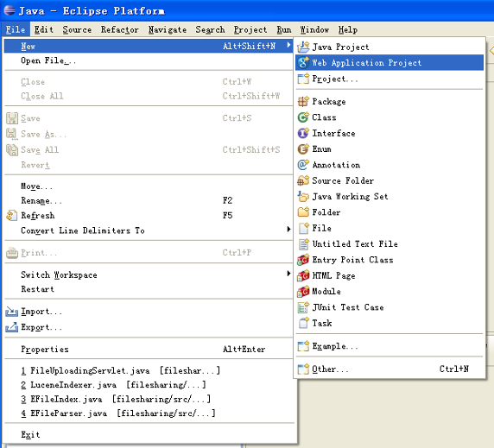Viewport: 494px width, 448px height.
Task: Click the Other... wizard icon
Action: click(303, 369)
